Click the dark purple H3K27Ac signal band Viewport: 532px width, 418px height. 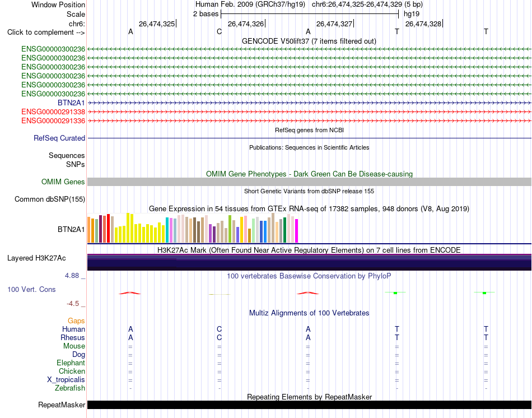(309, 262)
